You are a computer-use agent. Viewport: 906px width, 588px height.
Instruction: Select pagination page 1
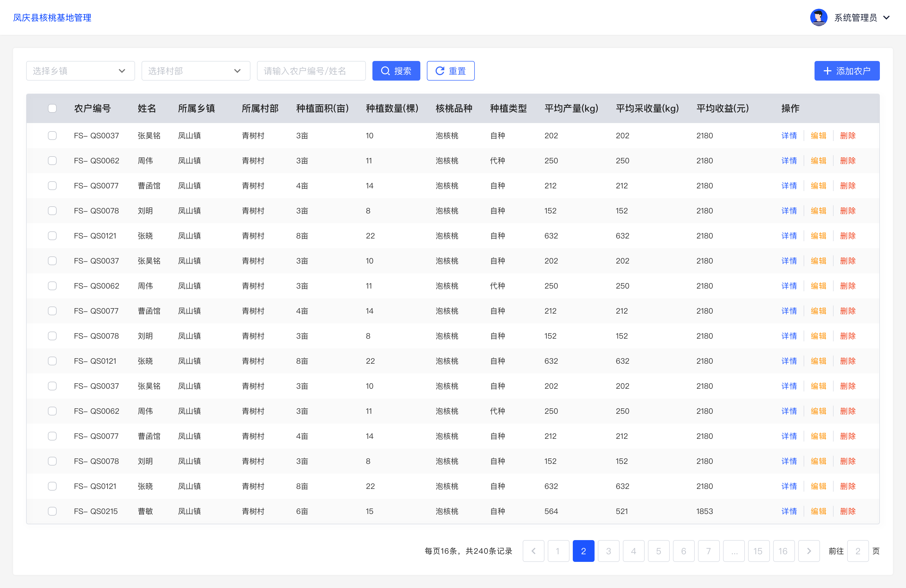click(558, 551)
